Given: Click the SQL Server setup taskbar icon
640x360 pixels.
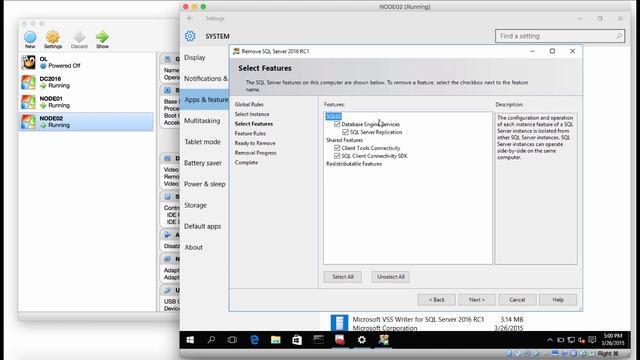Looking at the screenshot, I should [x=383, y=340].
